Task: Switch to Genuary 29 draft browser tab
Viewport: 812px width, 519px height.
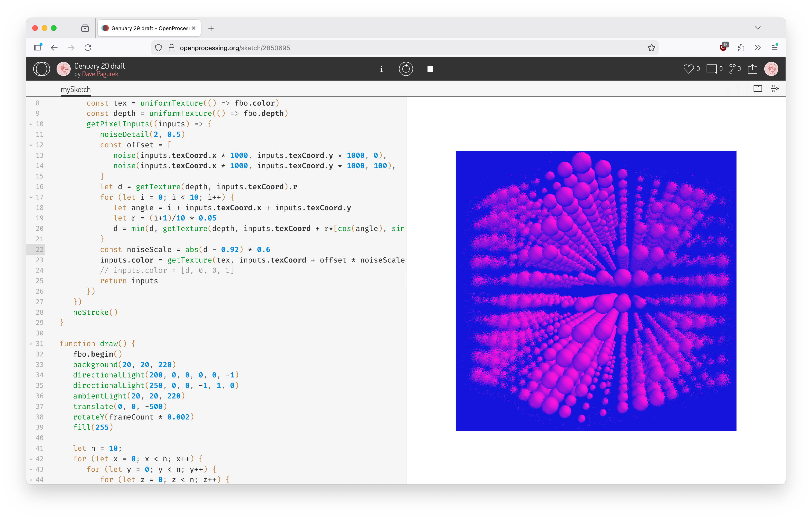Action: [148, 28]
